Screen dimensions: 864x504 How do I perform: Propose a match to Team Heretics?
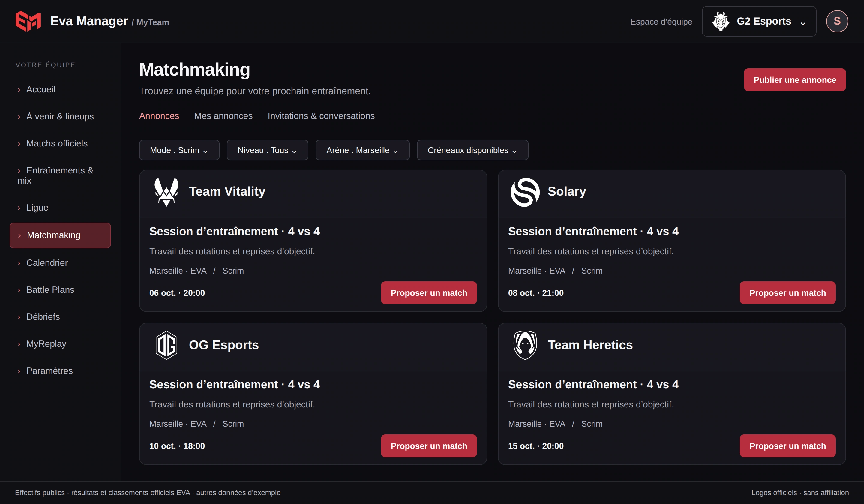[x=787, y=446]
